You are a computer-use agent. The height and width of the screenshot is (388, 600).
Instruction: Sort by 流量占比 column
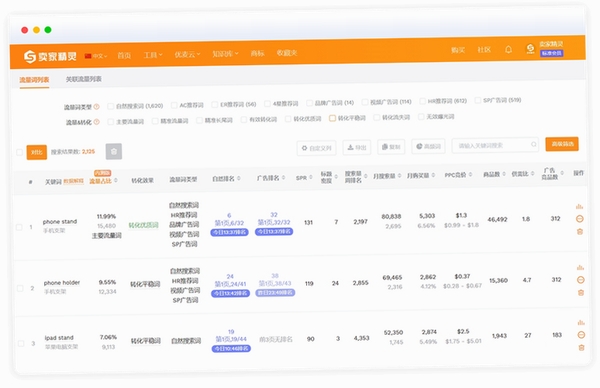coord(116,180)
